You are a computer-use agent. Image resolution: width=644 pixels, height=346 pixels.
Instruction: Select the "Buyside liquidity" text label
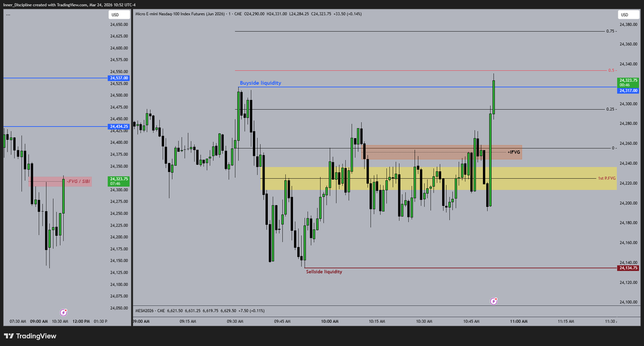(260, 83)
